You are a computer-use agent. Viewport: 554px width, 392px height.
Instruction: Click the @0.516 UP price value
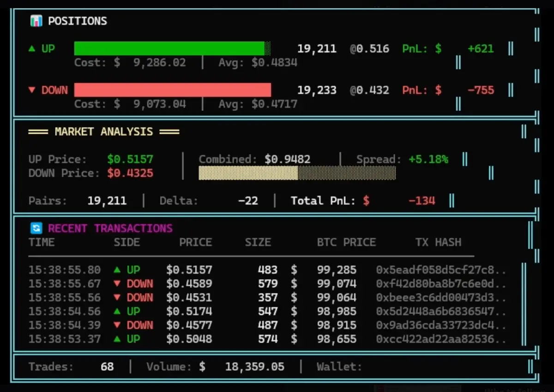point(369,48)
